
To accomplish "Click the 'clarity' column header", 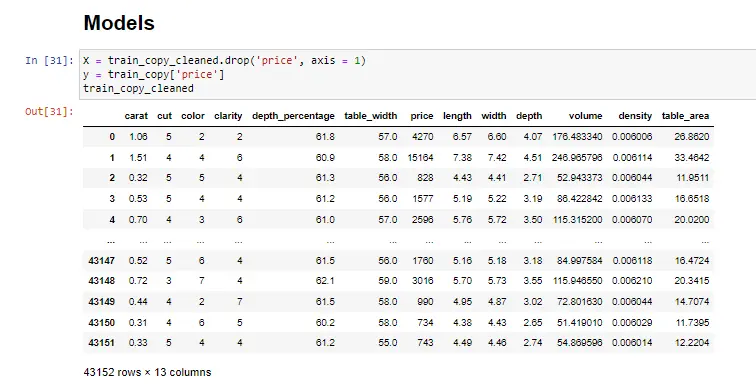I will pyautogui.click(x=228, y=116).
